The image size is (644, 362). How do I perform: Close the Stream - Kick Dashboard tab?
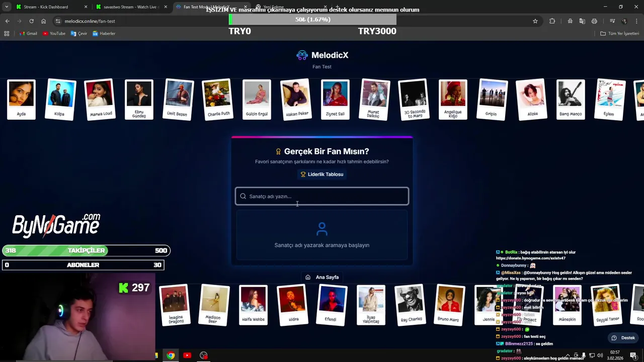[x=86, y=7]
